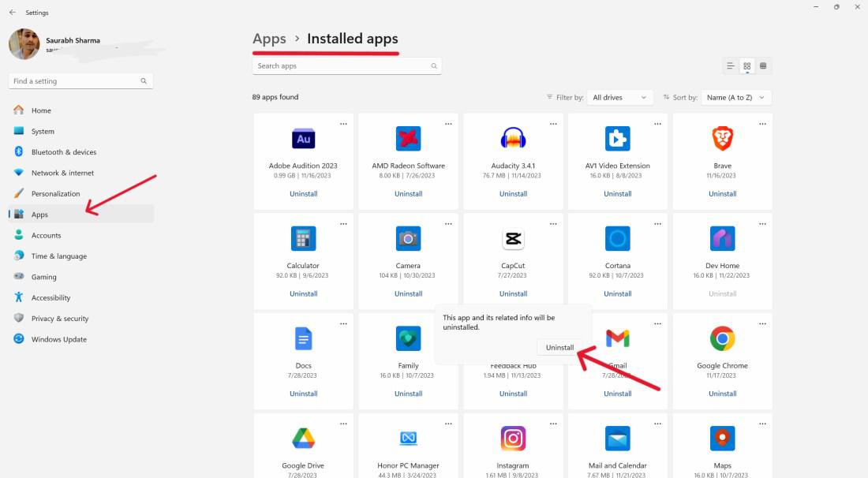The height and width of the screenshot is (478, 868).
Task: Open more options for Audacity 3.4.1
Action: pyautogui.click(x=553, y=124)
